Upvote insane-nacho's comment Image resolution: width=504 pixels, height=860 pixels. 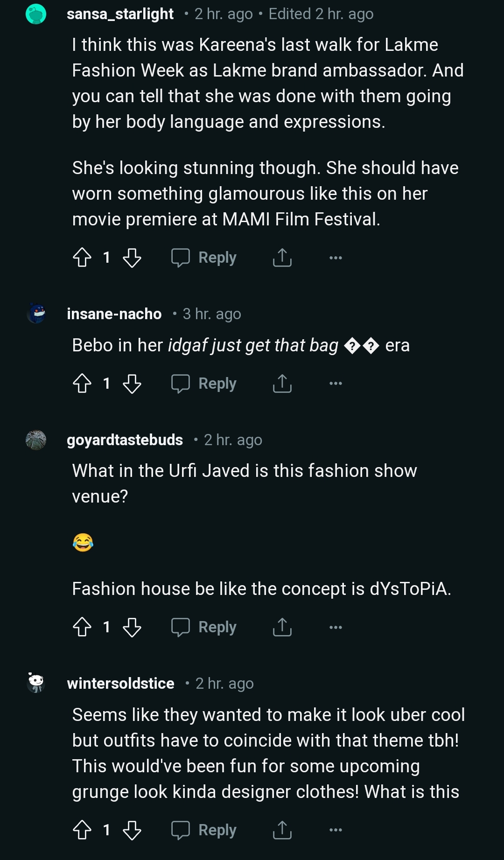pos(82,384)
